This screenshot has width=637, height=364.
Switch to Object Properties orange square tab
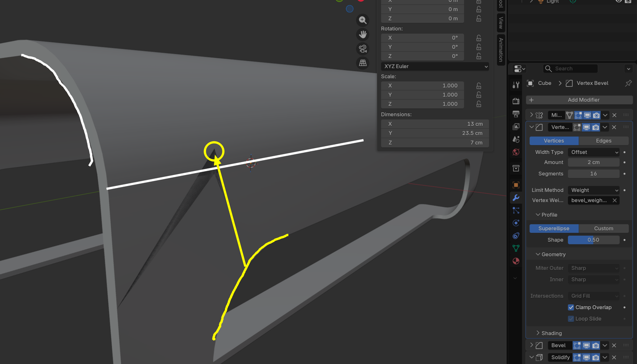(516, 184)
